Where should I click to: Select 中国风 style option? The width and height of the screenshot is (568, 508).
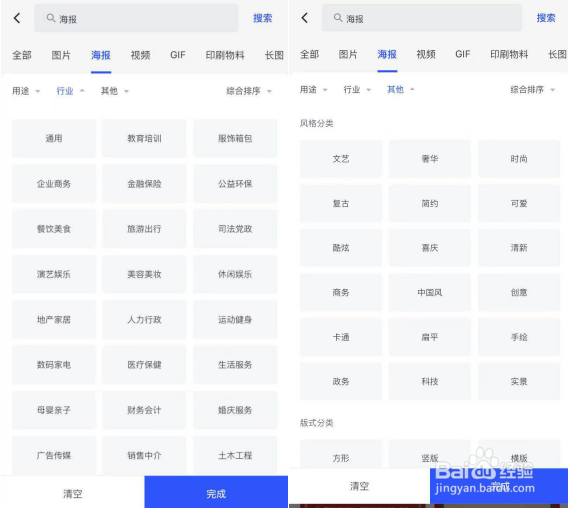click(430, 292)
